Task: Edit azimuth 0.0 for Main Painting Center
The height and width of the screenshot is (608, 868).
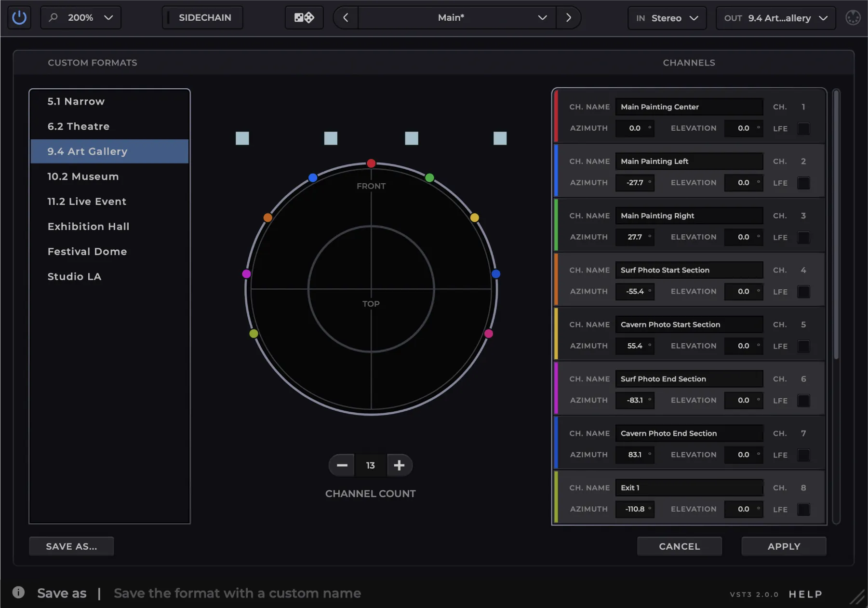Action: pos(635,128)
